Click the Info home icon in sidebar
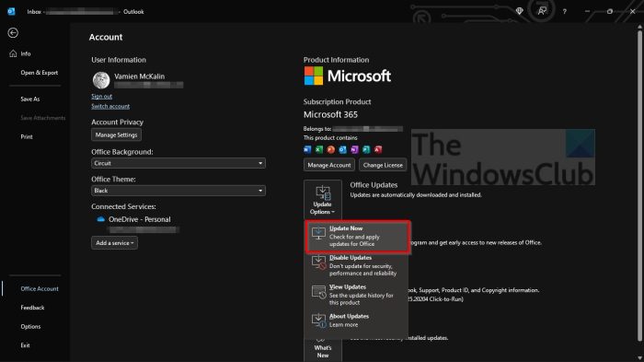This screenshot has height=362, width=644. coord(13,53)
